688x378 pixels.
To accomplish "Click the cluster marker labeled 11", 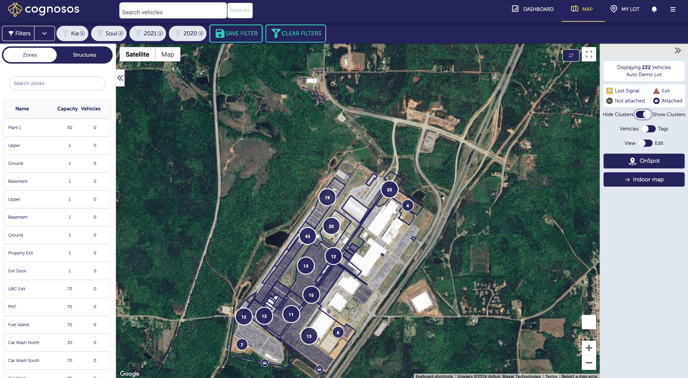I will pos(291,314).
